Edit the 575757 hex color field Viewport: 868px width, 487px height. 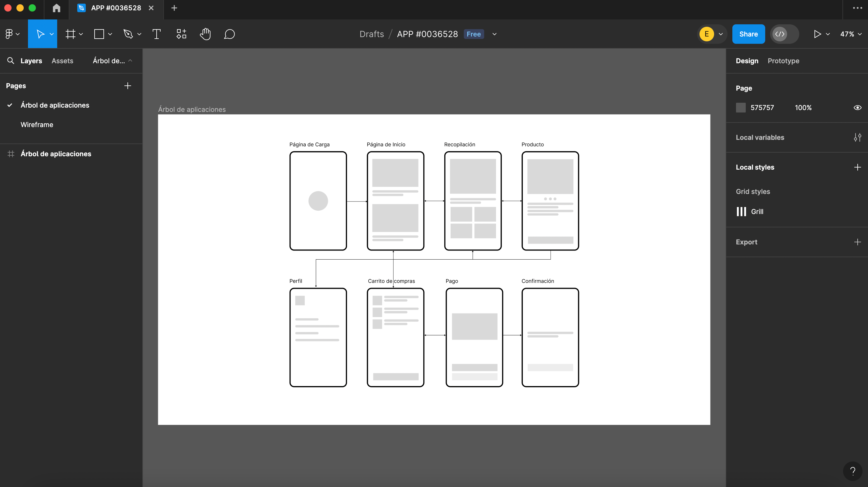point(762,108)
